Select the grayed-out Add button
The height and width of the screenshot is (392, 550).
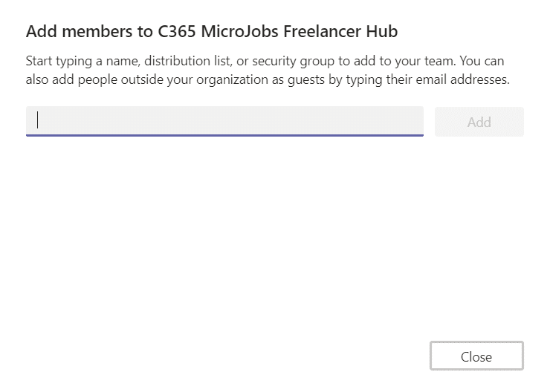pyautogui.click(x=479, y=122)
